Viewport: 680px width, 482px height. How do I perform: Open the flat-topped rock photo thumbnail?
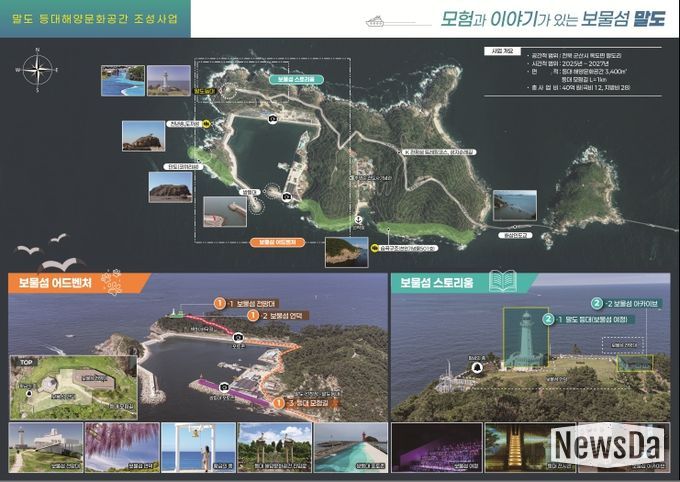[x=170, y=187]
